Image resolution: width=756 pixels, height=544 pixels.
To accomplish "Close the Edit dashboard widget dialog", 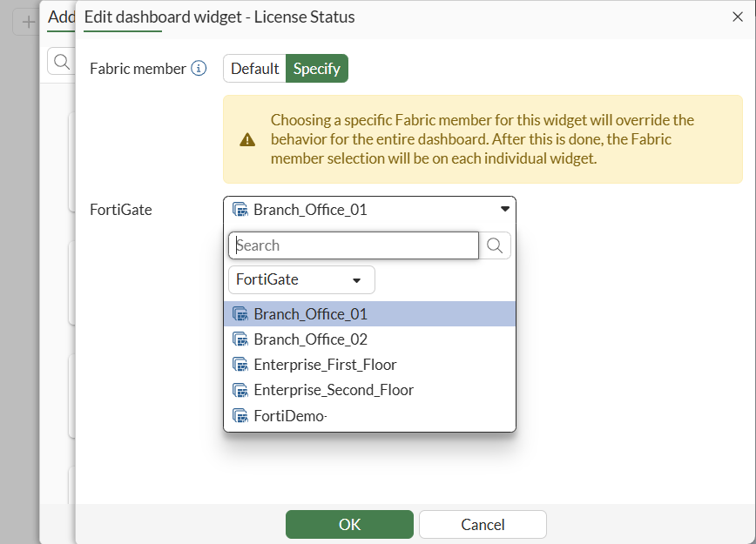I will [x=738, y=17].
